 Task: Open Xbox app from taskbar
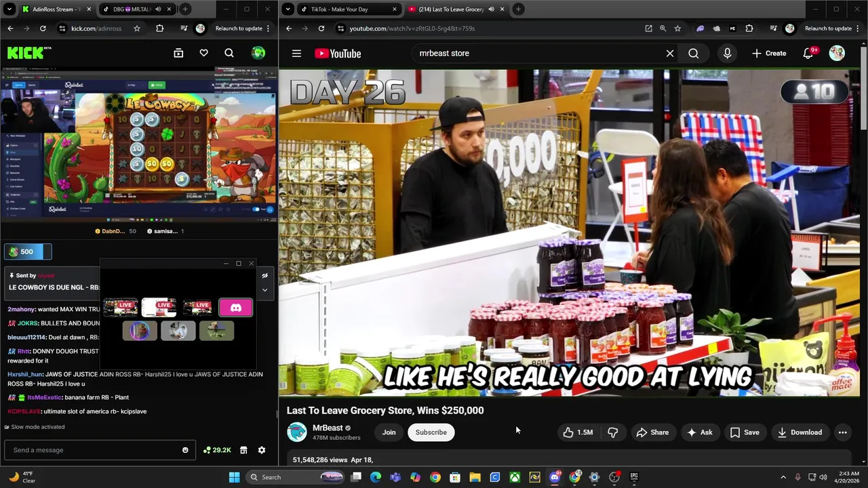(x=515, y=477)
